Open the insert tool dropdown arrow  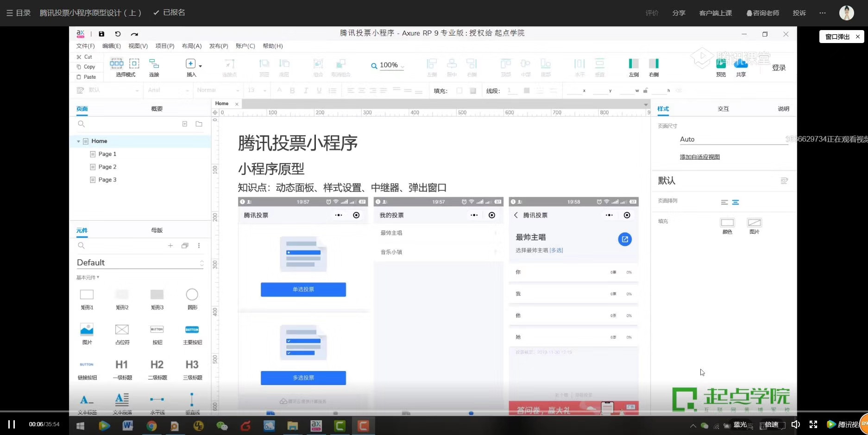200,66
